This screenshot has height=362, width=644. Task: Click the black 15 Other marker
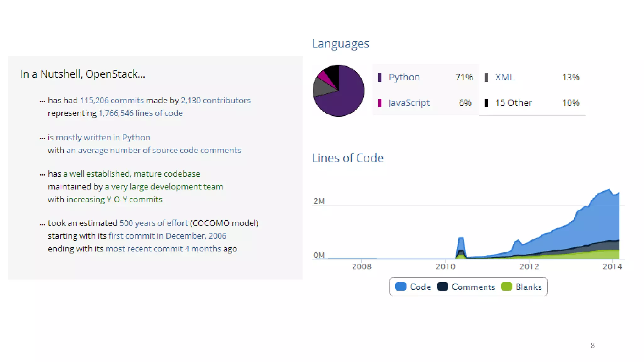click(486, 103)
